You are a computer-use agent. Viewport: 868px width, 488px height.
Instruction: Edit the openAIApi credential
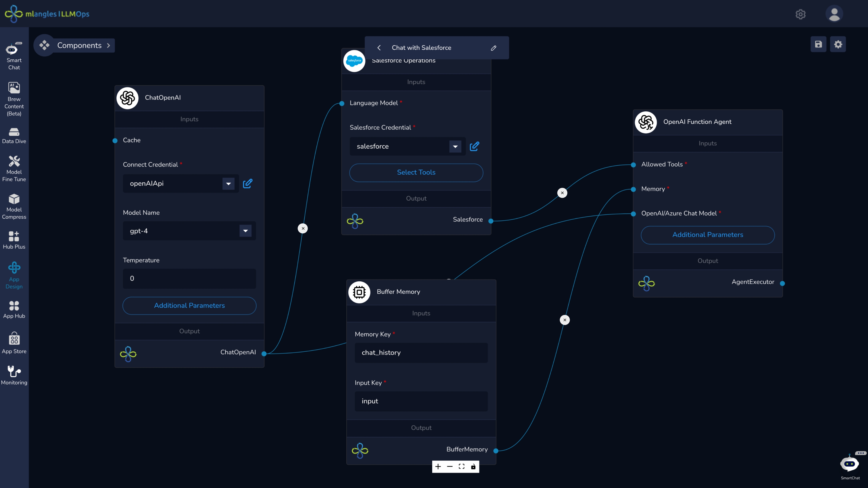pos(248,184)
